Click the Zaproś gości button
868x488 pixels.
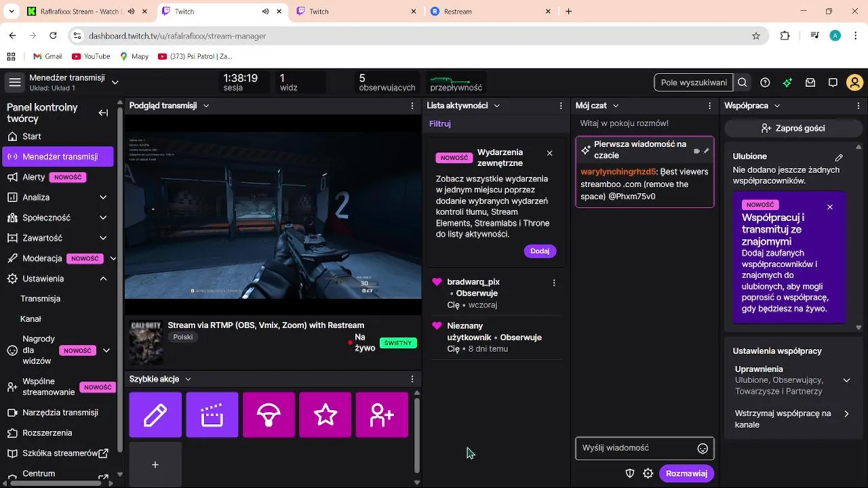(792, 128)
